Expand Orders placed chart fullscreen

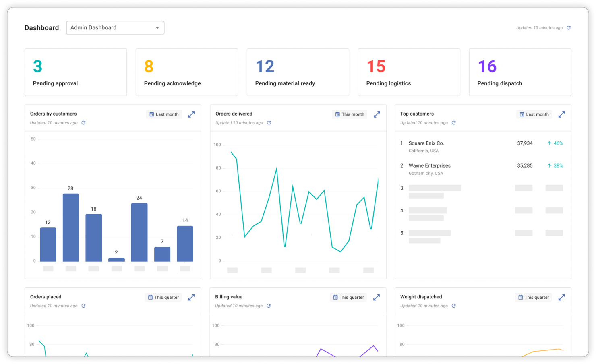point(191,298)
